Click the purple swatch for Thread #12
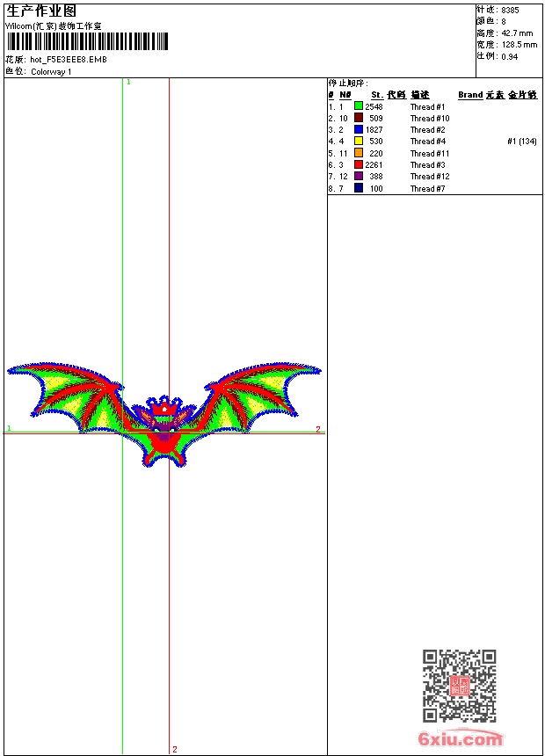The width and height of the screenshot is (545, 756). pos(359,176)
